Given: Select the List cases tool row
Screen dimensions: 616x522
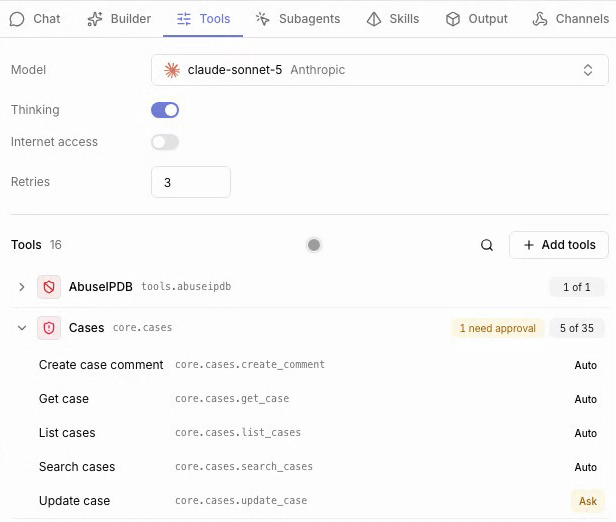Looking at the screenshot, I should click(310, 433).
